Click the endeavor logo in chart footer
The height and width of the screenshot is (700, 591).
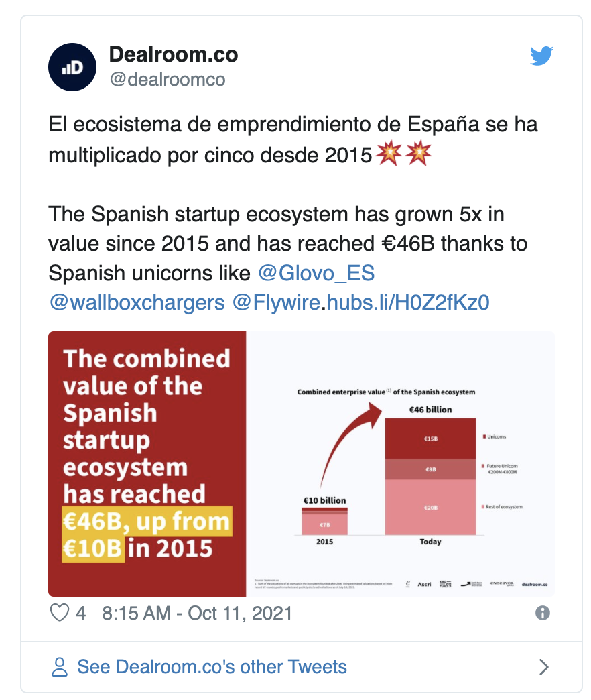point(501,584)
